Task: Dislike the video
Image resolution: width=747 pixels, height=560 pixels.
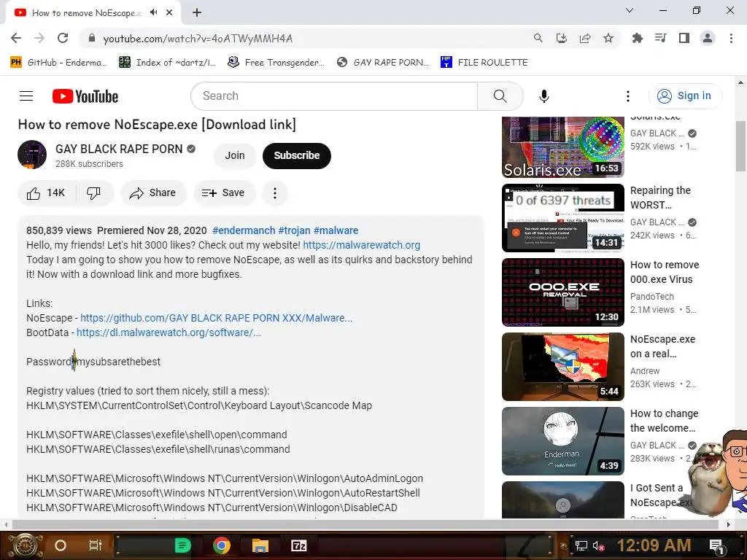Action: point(94,192)
